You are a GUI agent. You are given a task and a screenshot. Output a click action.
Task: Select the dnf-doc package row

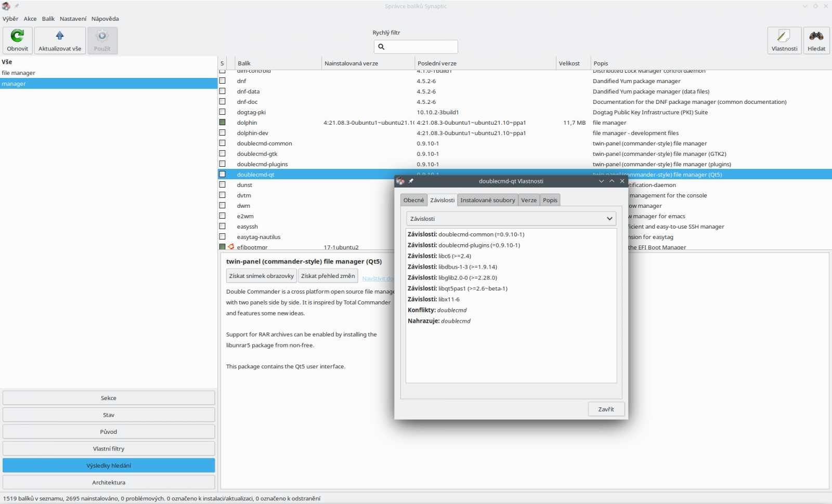[525, 102]
